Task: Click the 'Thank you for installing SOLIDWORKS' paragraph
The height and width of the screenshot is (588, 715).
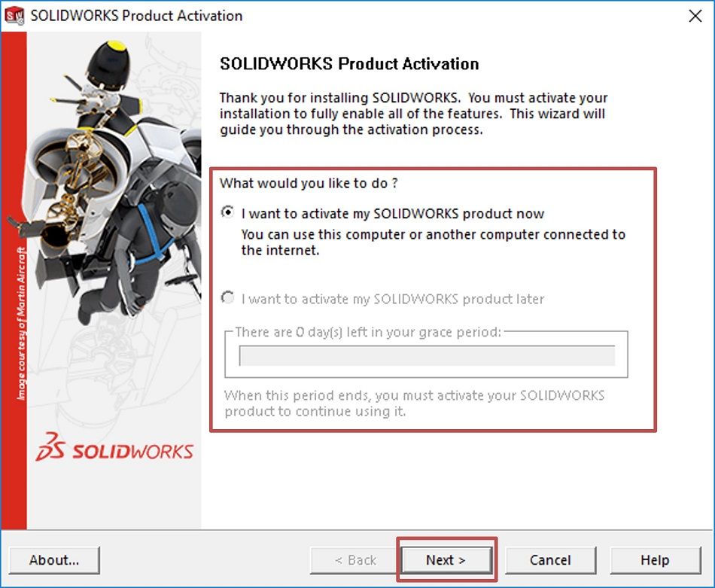Action: (x=412, y=114)
